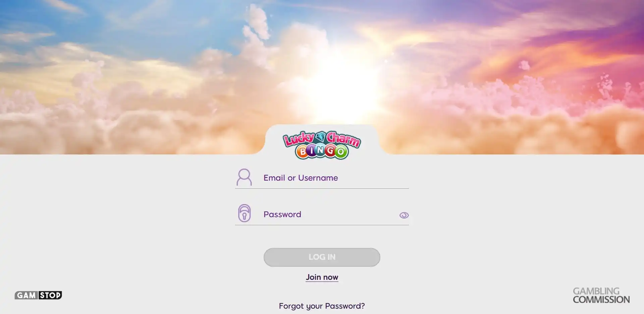This screenshot has width=644, height=314.
Task: Click the pink 'Lucky' word in logo
Action: point(299,138)
